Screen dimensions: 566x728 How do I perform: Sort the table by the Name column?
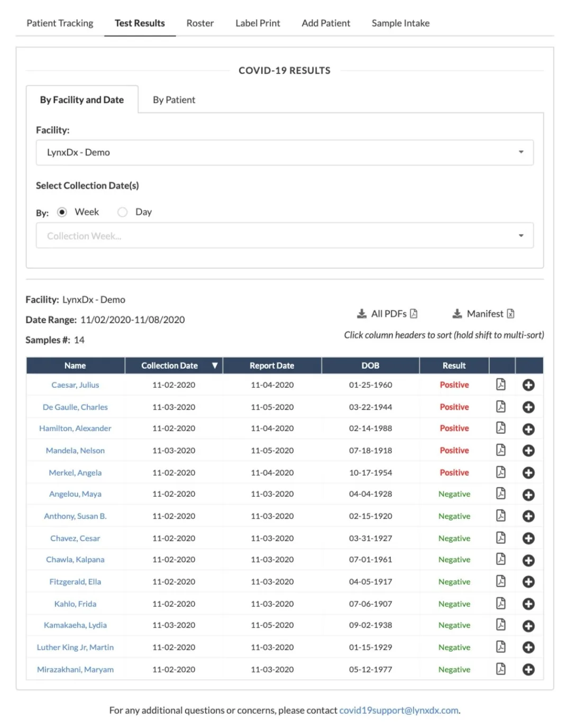75,365
